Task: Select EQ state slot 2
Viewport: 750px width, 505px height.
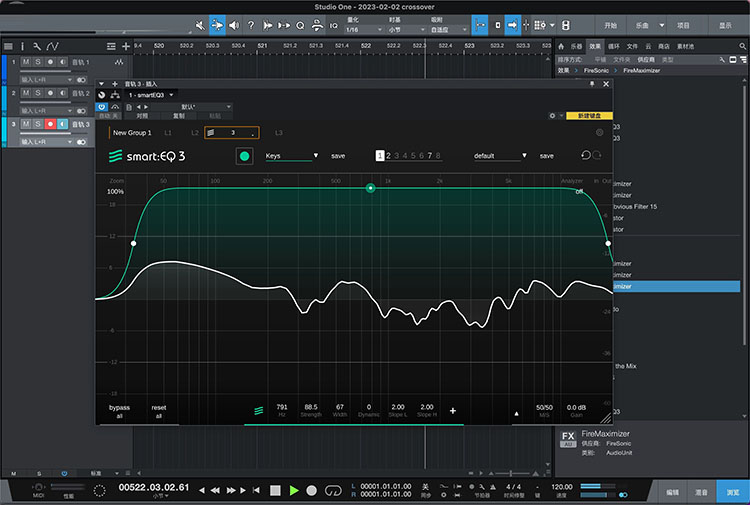Action: (388, 155)
